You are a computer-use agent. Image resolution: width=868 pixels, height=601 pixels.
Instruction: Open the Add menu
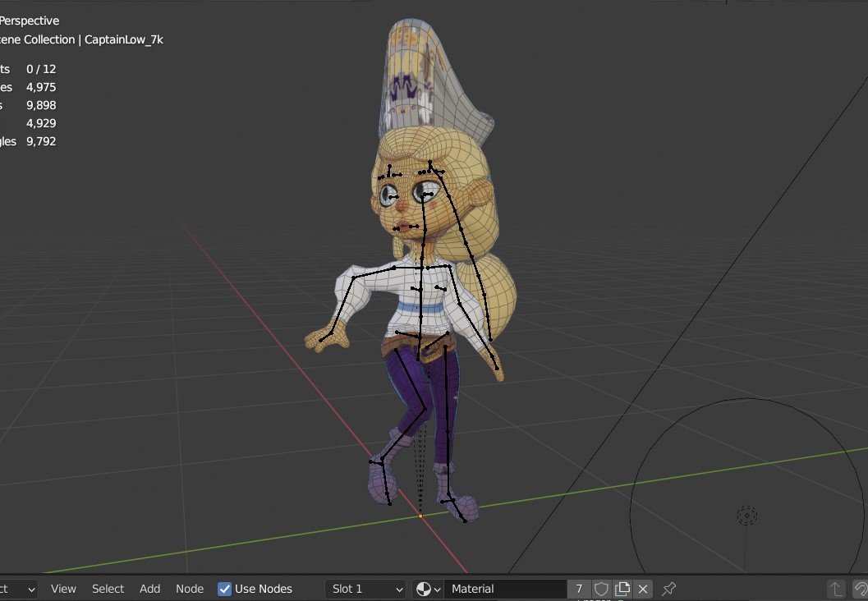(x=149, y=589)
